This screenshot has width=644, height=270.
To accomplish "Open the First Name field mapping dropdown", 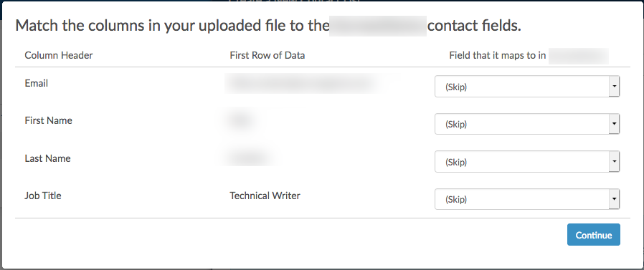I will tap(527, 124).
